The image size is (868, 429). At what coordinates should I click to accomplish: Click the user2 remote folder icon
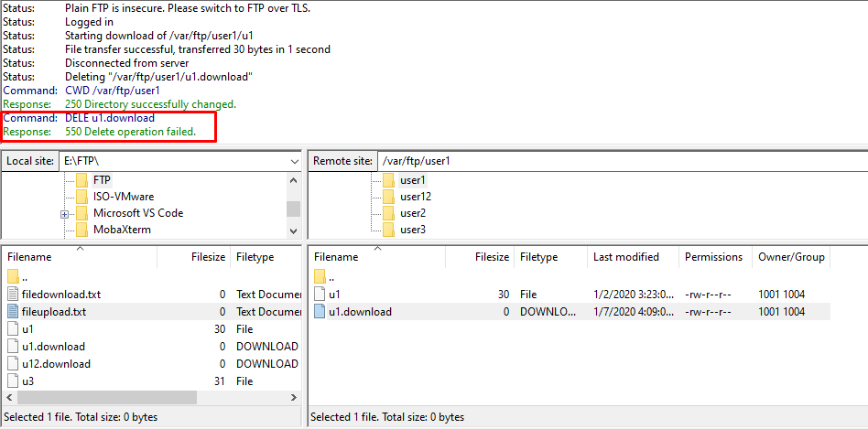coord(388,213)
